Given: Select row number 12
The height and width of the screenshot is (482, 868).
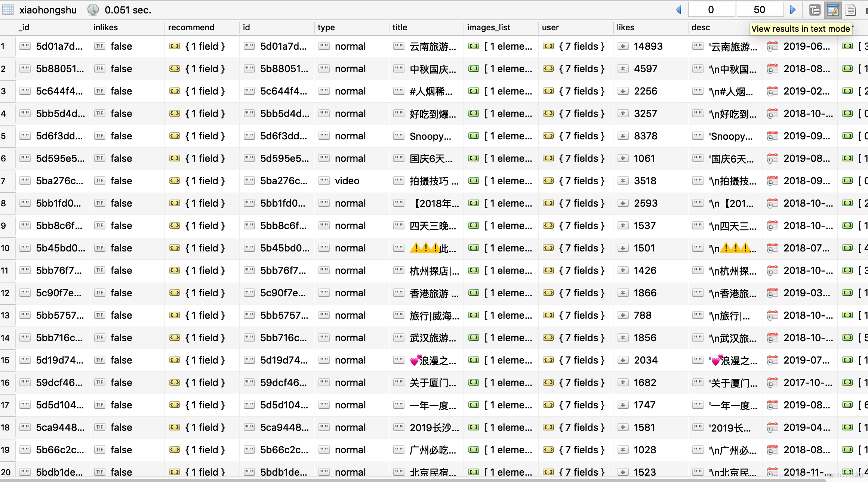Looking at the screenshot, I should (x=5, y=293).
